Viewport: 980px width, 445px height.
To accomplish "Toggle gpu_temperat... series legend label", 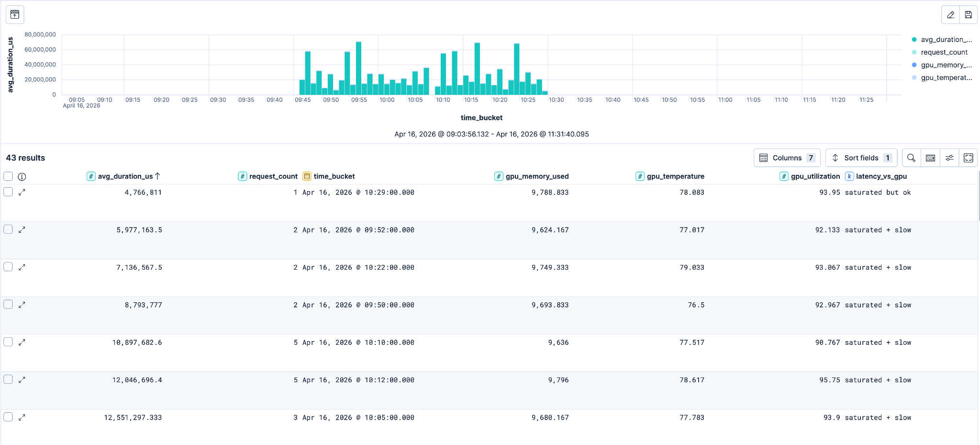I will pos(947,78).
